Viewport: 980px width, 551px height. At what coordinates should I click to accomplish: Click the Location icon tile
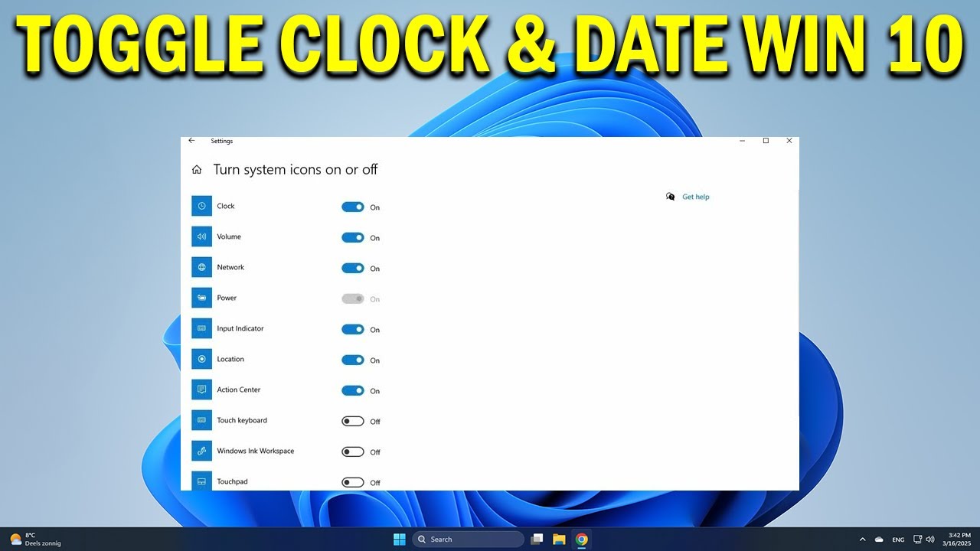coord(201,359)
